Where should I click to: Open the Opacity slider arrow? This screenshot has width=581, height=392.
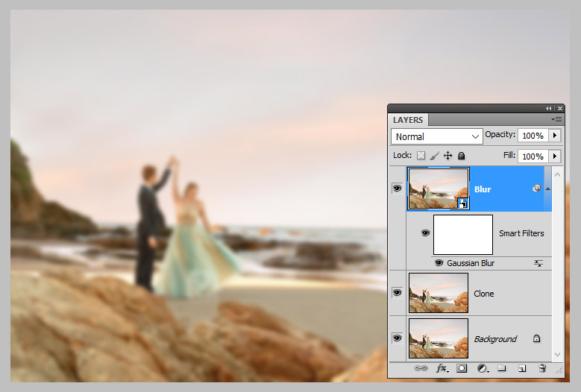tap(554, 136)
